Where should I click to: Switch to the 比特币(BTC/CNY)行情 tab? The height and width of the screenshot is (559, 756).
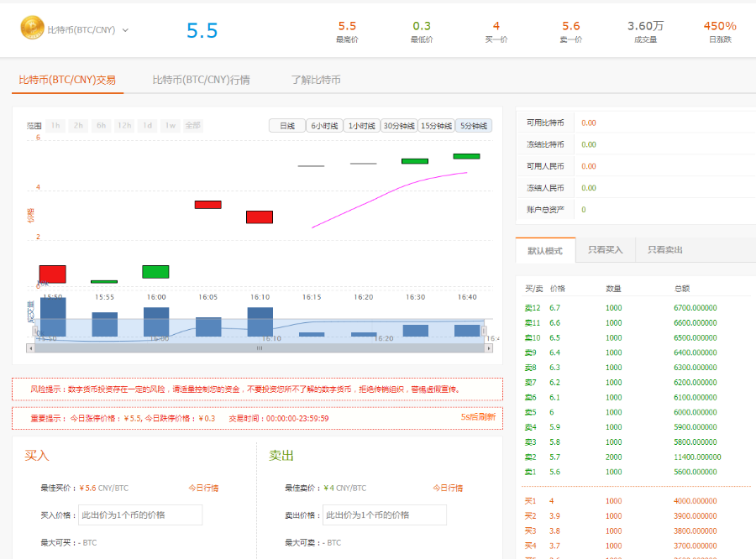pos(201,81)
